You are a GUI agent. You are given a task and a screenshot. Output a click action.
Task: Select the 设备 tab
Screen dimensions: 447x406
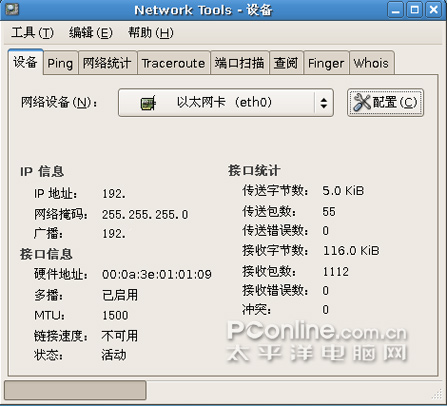pos(25,62)
